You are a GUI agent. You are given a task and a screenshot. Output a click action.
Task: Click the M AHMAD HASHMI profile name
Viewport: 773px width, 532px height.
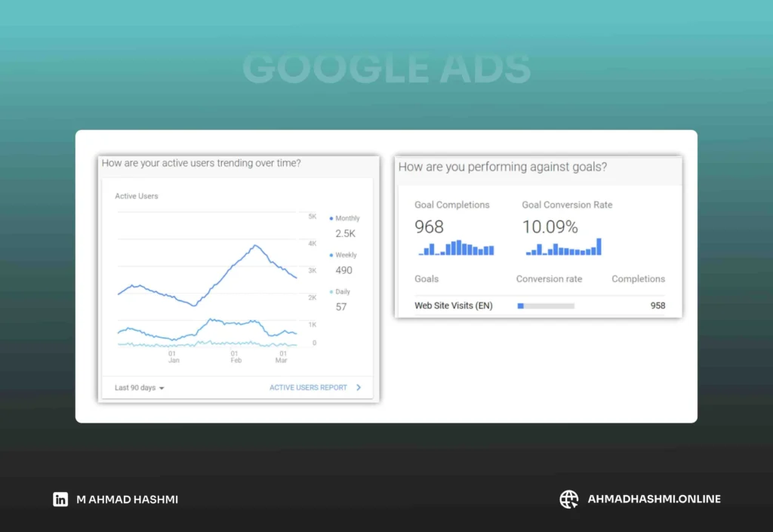(127, 499)
